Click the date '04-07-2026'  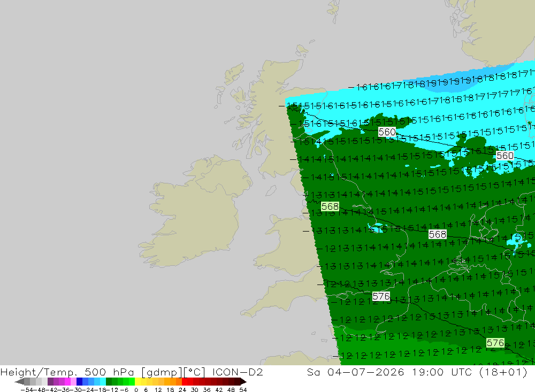[366, 372]
